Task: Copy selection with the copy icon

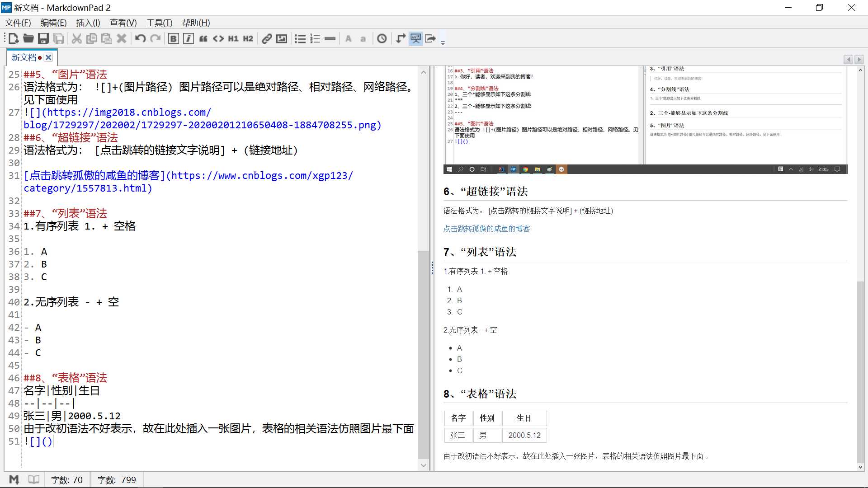Action: point(92,38)
